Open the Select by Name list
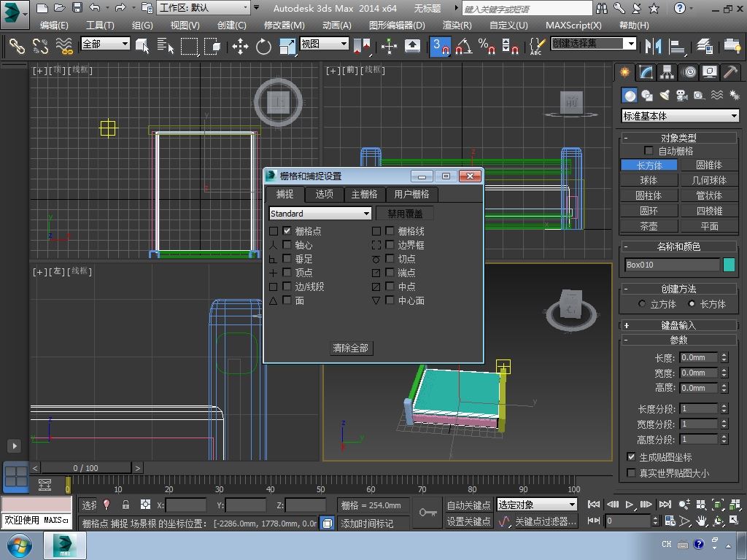This screenshot has height=560, width=747. point(165,46)
